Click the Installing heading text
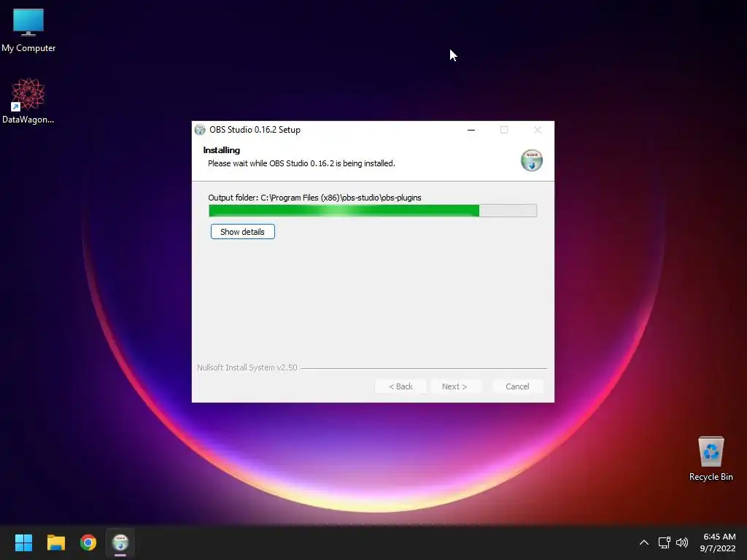This screenshot has width=747, height=560. 222,150
